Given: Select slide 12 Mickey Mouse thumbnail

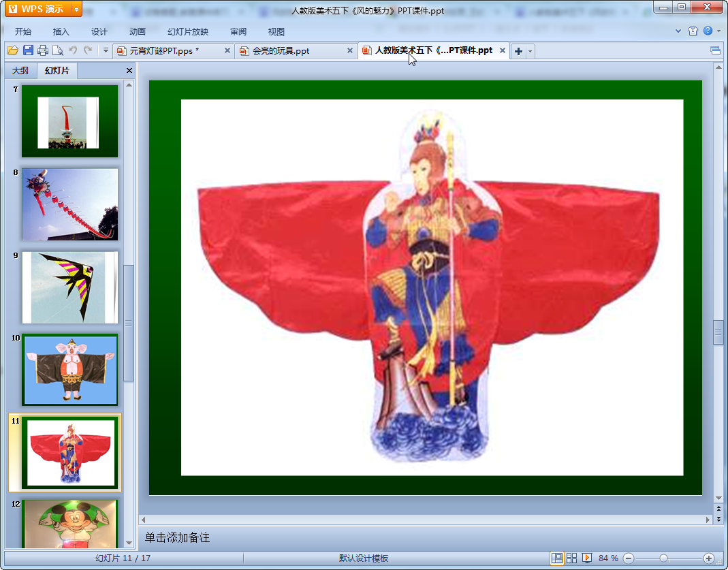Looking at the screenshot, I should tap(69, 524).
